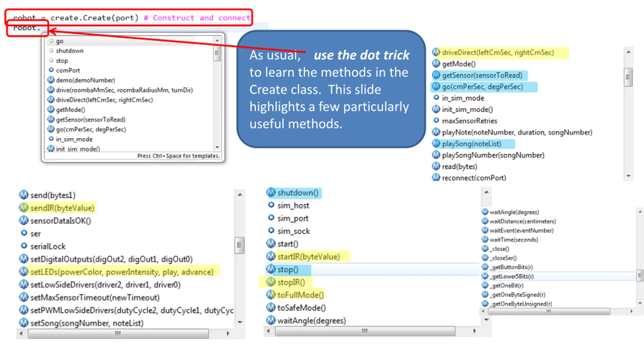Image resolution: width=644 pixels, height=362 pixels.
Task: Click in the 'robot.' code line
Action: (x=27, y=28)
